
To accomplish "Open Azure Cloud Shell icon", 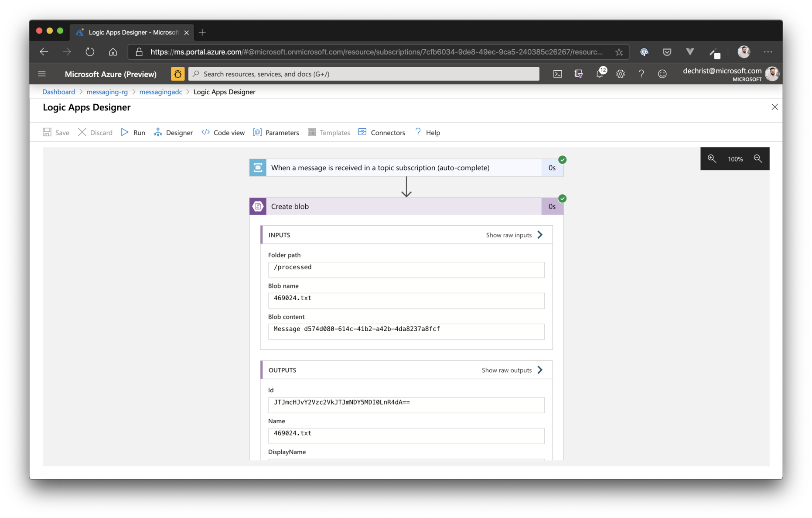I will click(x=557, y=74).
